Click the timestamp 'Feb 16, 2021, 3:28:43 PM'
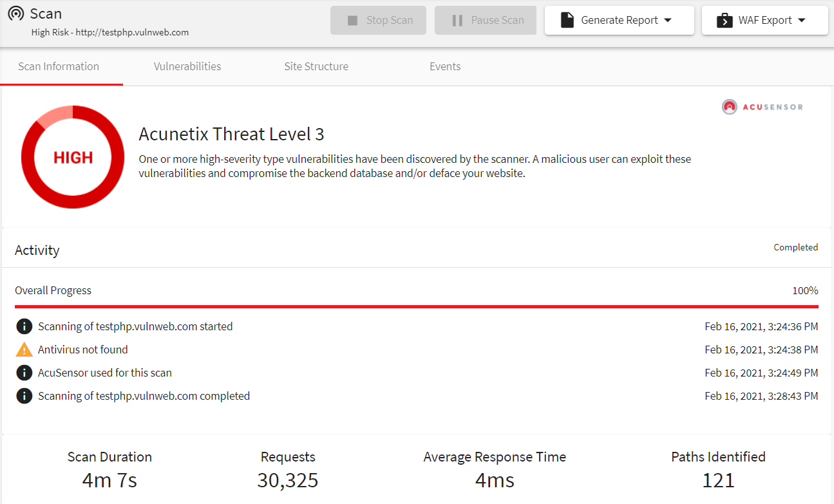834x504 pixels. tap(761, 396)
